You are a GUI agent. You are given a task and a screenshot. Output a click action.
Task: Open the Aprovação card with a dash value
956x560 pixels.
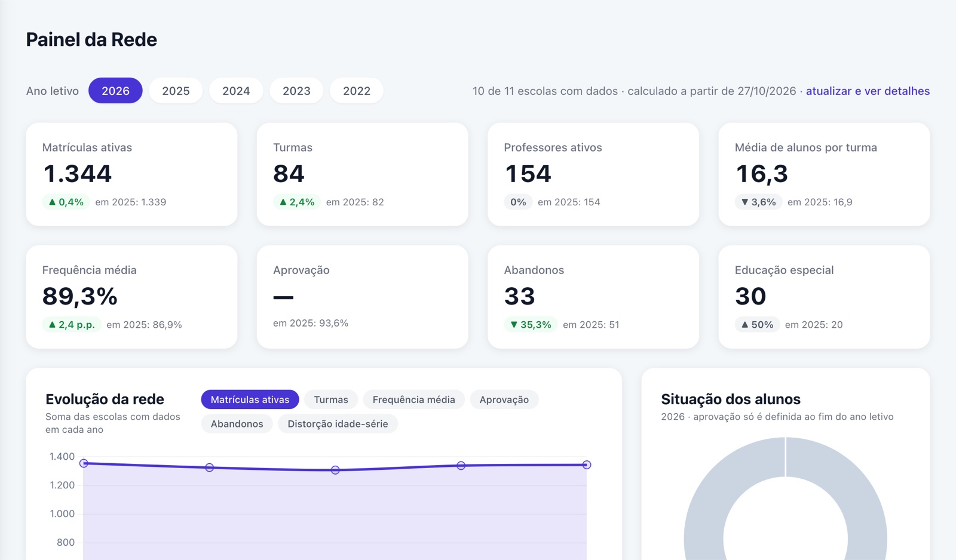tap(362, 297)
